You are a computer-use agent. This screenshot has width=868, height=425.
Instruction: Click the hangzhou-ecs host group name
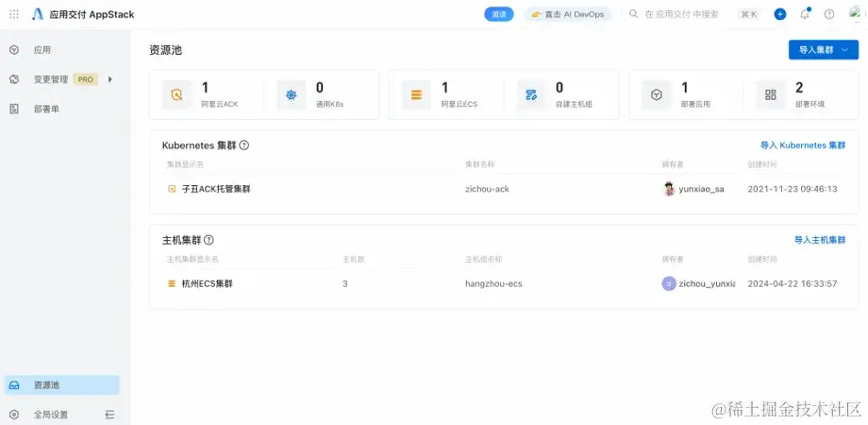pyautogui.click(x=493, y=283)
